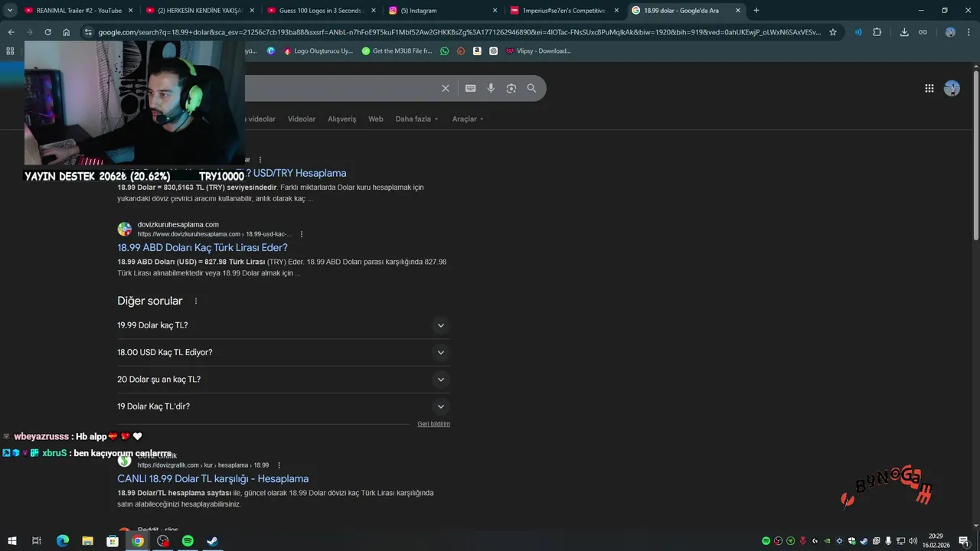The width and height of the screenshot is (980, 551).
Task: Search by image with Google Lens
Action: [x=511, y=89]
